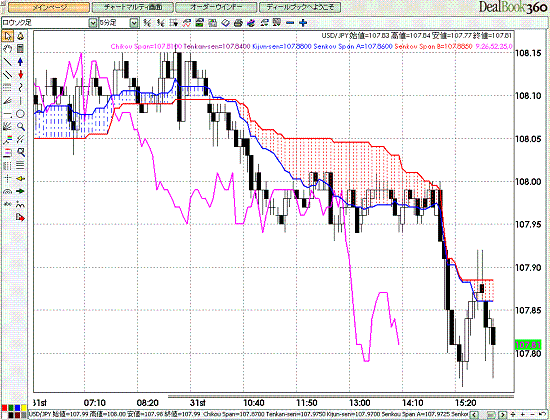Select the crosshair cursor tool
The height and width of the screenshot is (420, 550).
(x=8, y=179)
